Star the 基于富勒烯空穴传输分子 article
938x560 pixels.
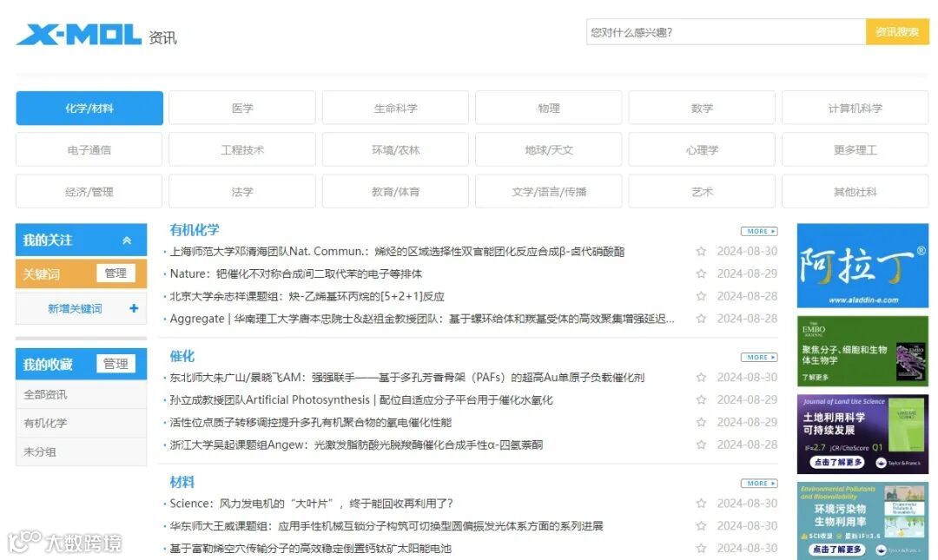click(x=701, y=548)
